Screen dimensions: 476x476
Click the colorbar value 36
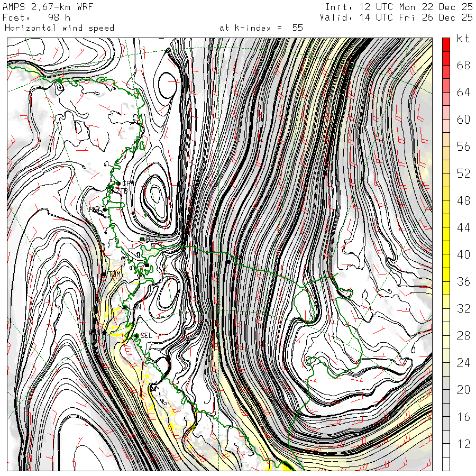point(463,282)
